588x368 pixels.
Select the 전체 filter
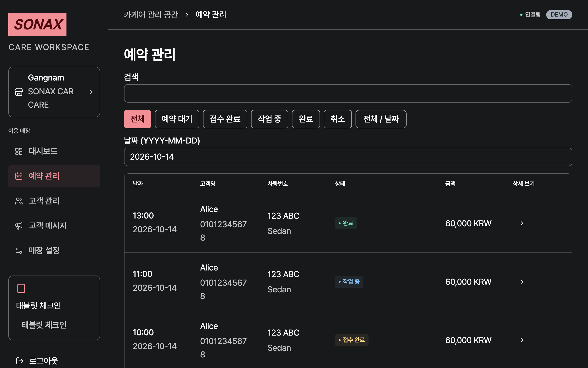pyautogui.click(x=138, y=119)
